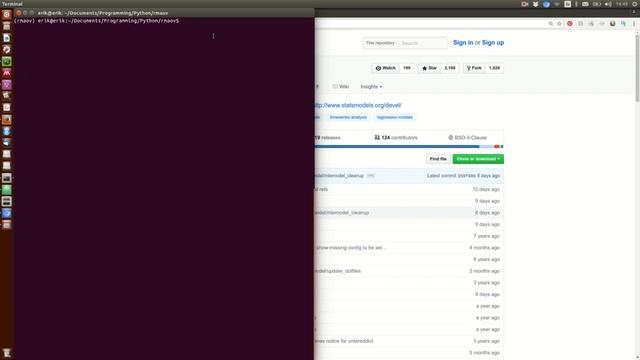Open the BSD-3-Clause license link
This screenshot has height=360, width=640.
click(x=467, y=138)
